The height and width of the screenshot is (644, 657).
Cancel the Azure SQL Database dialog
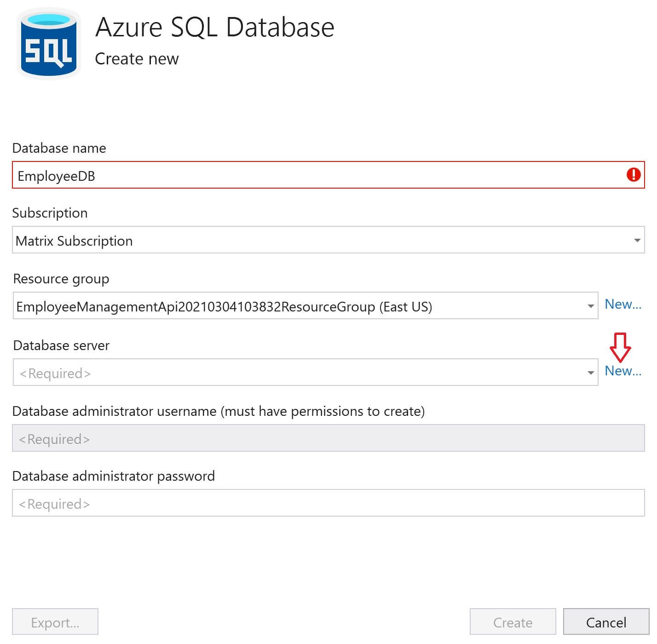click(606, 622)
